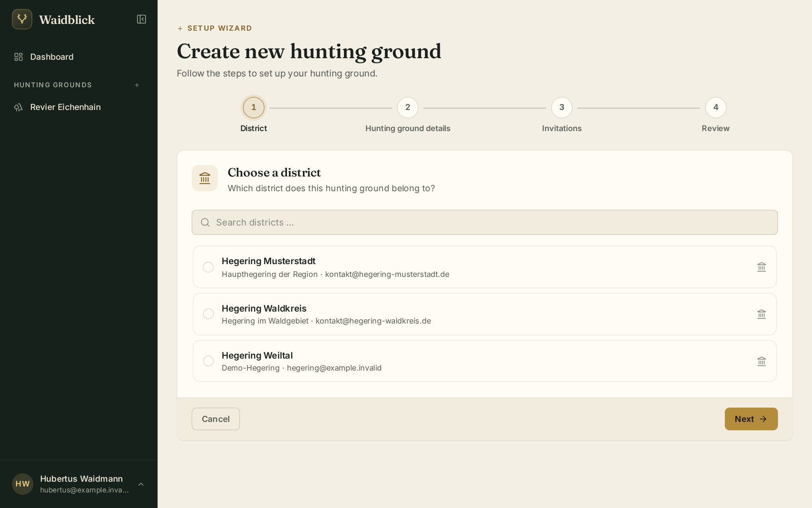812x508 pixels.
Task: Click the search magnifier icon in districts field
Action: tap(205, 222)
